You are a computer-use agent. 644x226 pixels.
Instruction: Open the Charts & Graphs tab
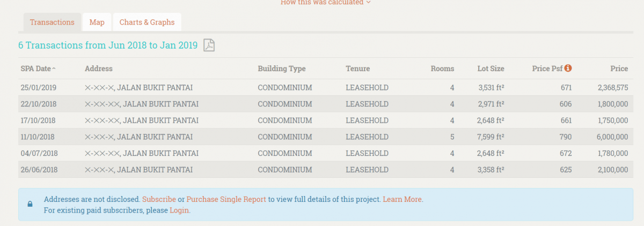click(x=147, y=22)
